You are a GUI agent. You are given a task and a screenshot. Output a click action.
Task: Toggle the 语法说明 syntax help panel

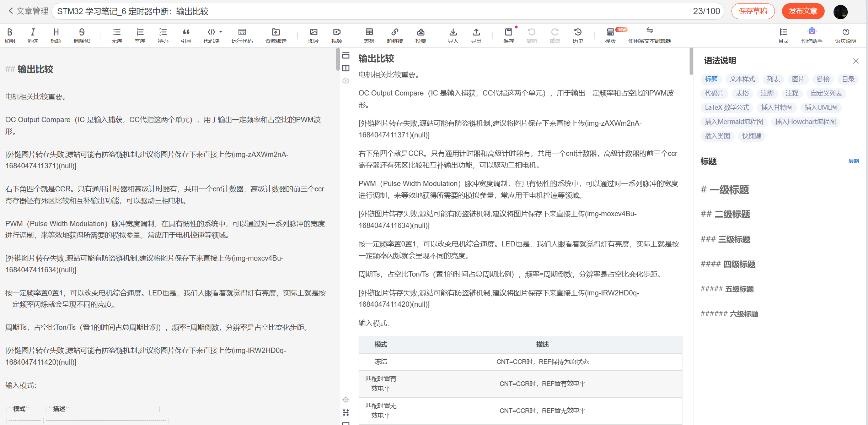(x=846, y=36)
